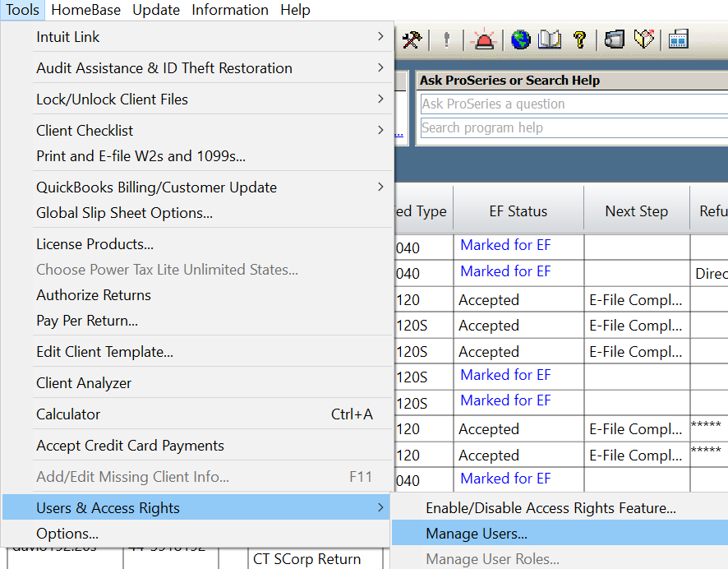
Task: Click the hammer and wrench tools icon
Action: click(x=412, y=39)
